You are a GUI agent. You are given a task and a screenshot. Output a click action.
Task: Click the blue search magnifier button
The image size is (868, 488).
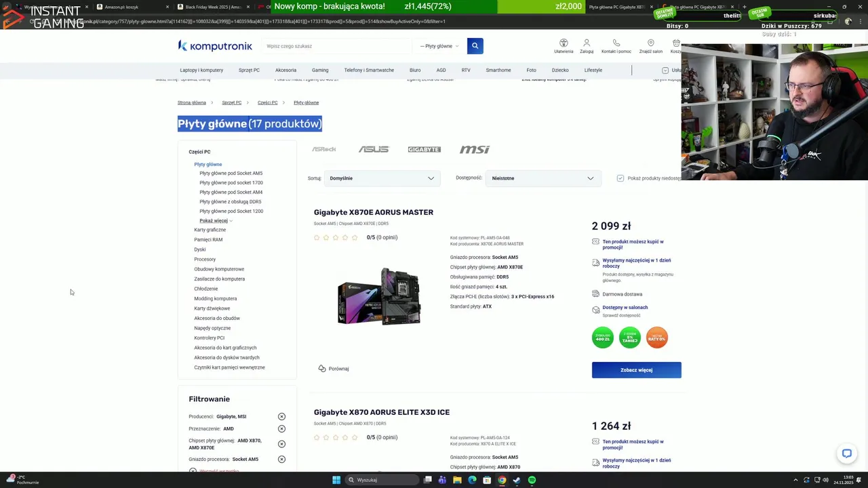click(475, 46)
